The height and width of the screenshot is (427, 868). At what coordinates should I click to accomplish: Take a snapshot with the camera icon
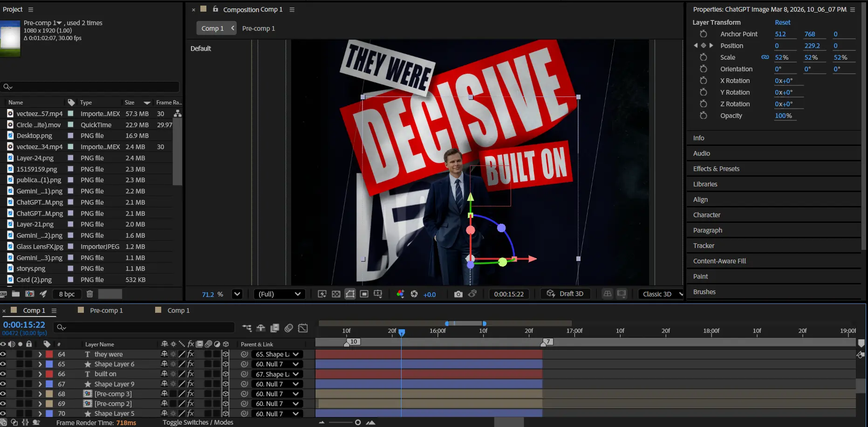[x=458, y=294]
